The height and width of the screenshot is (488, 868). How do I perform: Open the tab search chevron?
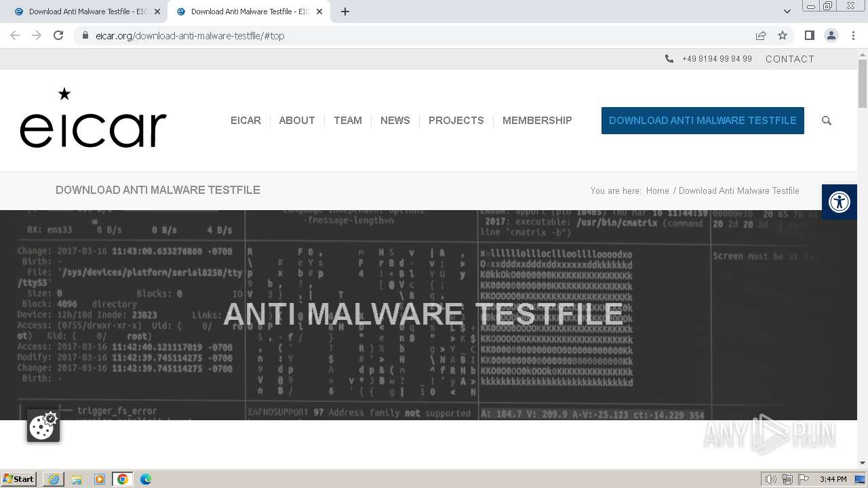[787, 12]
